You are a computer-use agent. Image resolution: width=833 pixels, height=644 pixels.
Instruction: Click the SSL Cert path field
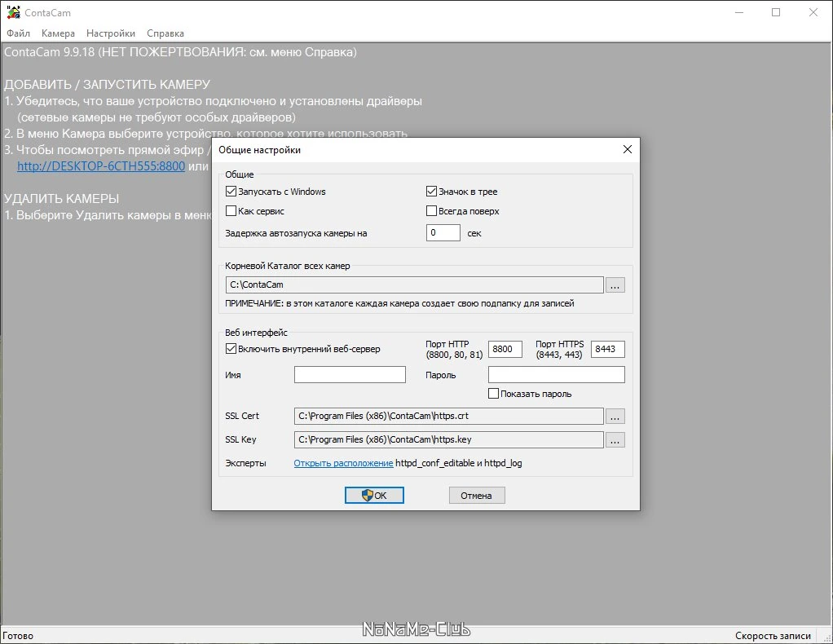[x=449, y=416]
